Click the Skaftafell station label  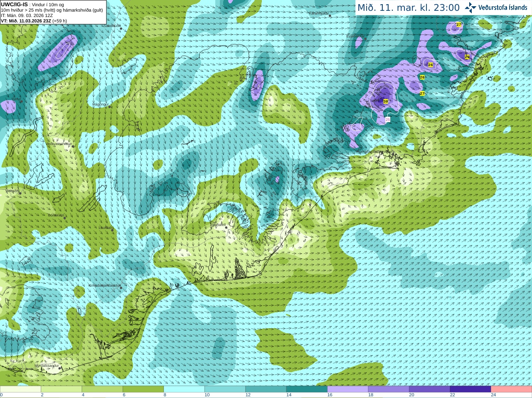(218, 225)
